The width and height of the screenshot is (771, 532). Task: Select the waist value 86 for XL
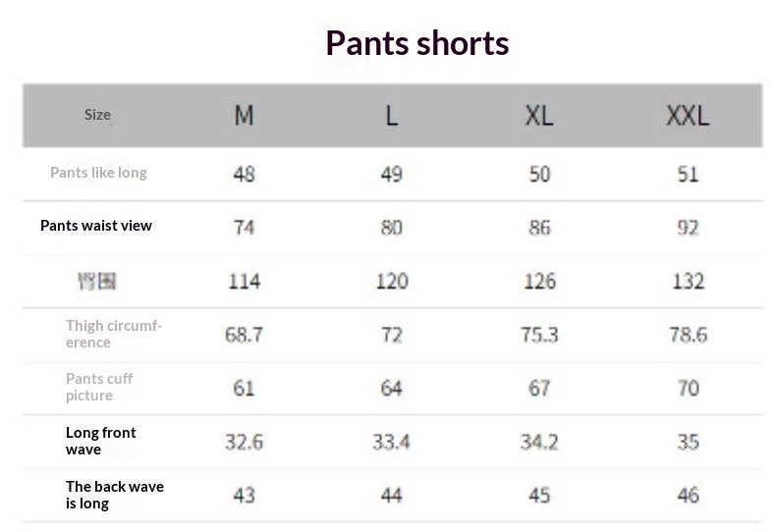click(539, 228)
